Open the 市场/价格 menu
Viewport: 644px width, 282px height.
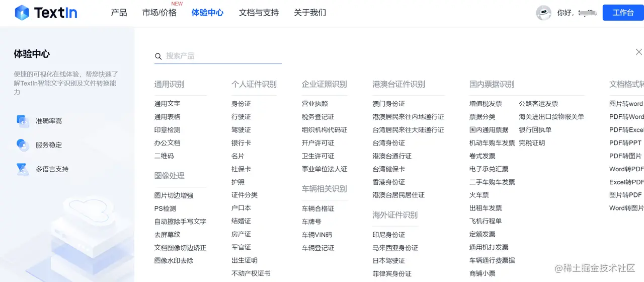pyautogui.click(x=159, y=13)
